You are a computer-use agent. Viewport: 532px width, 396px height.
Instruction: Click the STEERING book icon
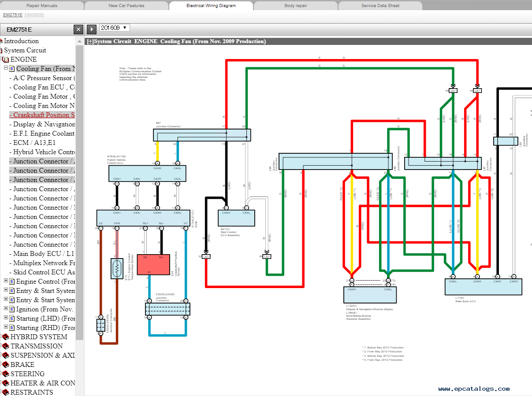click(x=6, y=374)
